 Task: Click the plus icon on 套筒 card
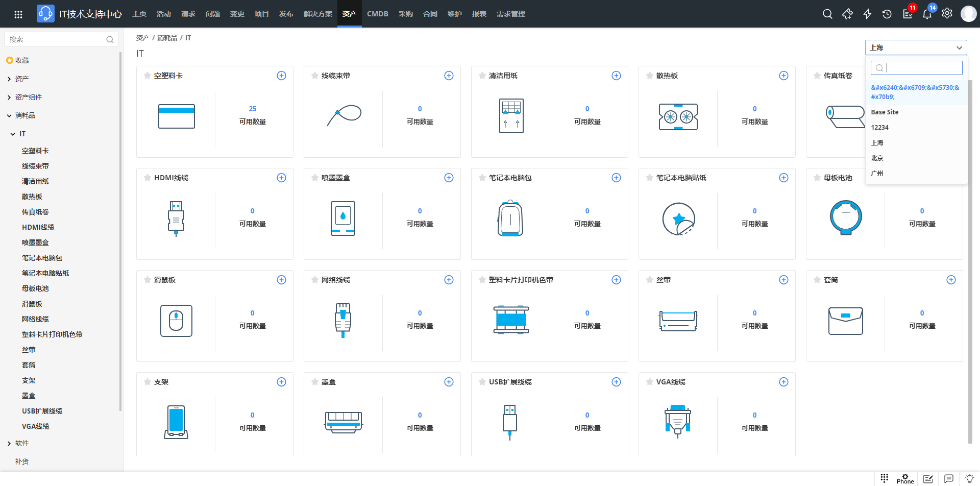pos(951,280)
